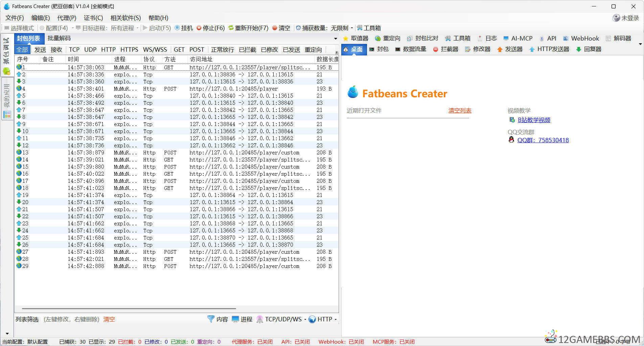Viewport: 644px width, 346px height.
Task: Open 配置(F4) settings
Action: [53, 28]
